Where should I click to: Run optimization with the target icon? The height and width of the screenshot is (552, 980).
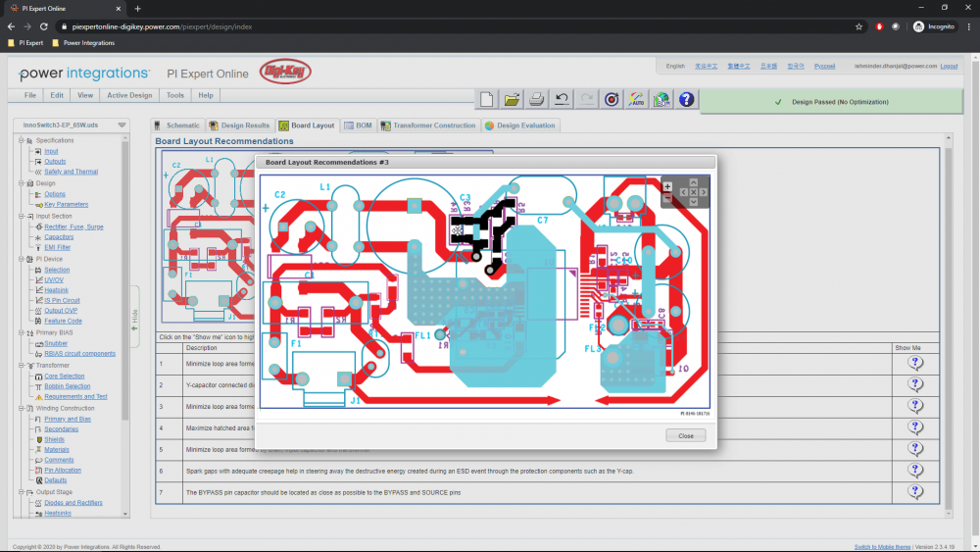[x=612, y=99]
